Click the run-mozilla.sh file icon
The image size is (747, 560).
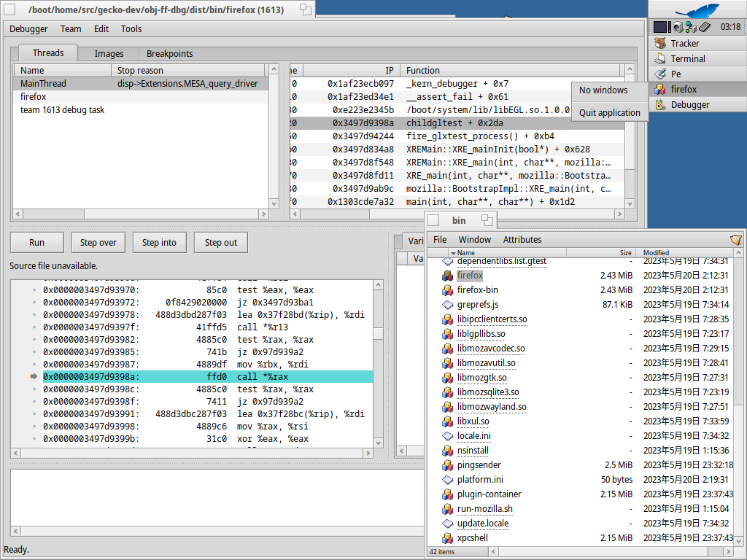(447, 509)
